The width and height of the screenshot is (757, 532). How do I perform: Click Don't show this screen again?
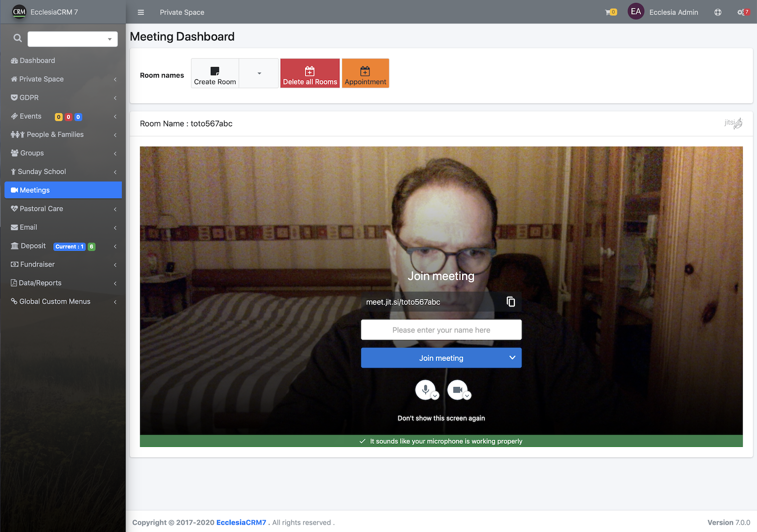(x=441, y=418)
